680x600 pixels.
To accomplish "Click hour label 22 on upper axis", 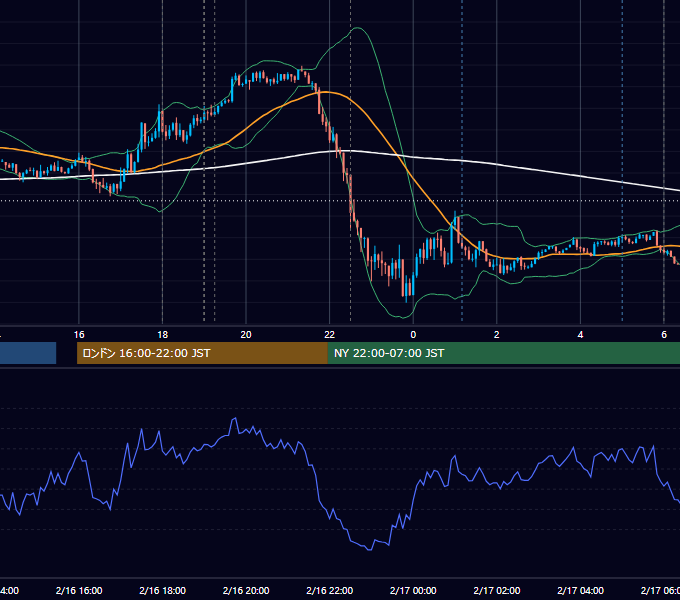I will tap(330, 335).
